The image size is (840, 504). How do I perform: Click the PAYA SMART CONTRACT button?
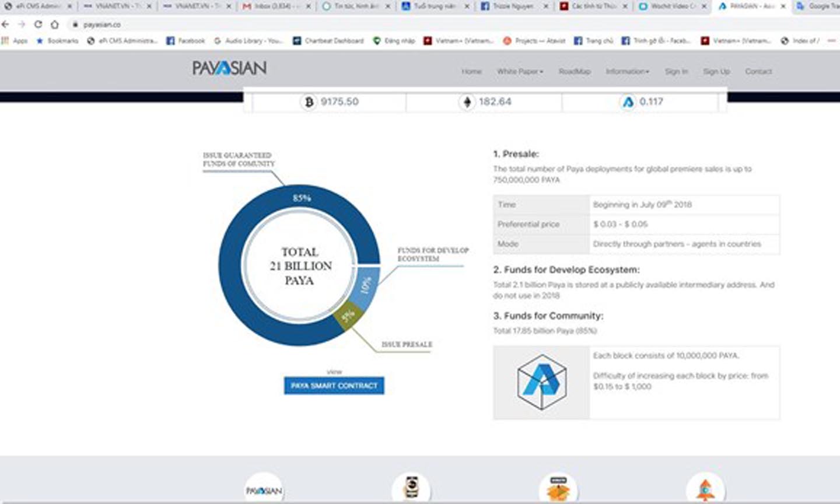[334, 386]
